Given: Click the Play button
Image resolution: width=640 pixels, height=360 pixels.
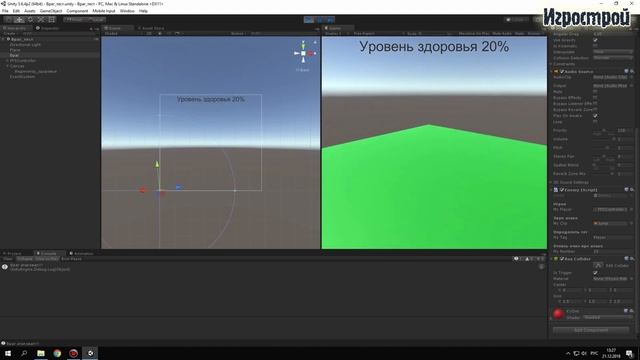Looking at the screenshot, I should 309,20.
